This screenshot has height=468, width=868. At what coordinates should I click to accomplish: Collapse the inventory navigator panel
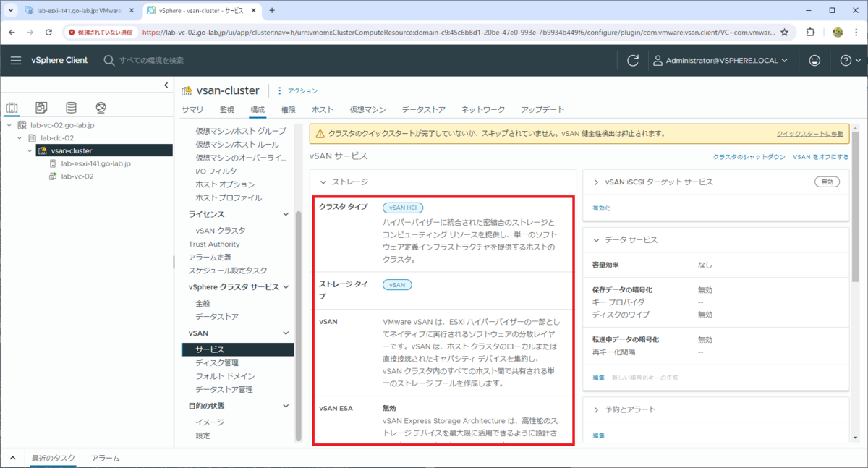(166, 85)
